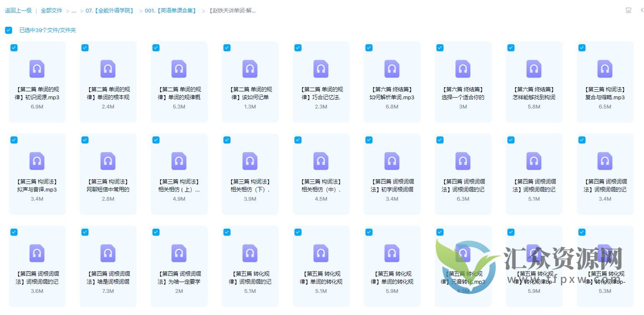This screenshot has width=644, height=315.
Task: Uncheck the checkbox on 转化规律bp- 5.3M file
Action: click(x=582, y=232)
